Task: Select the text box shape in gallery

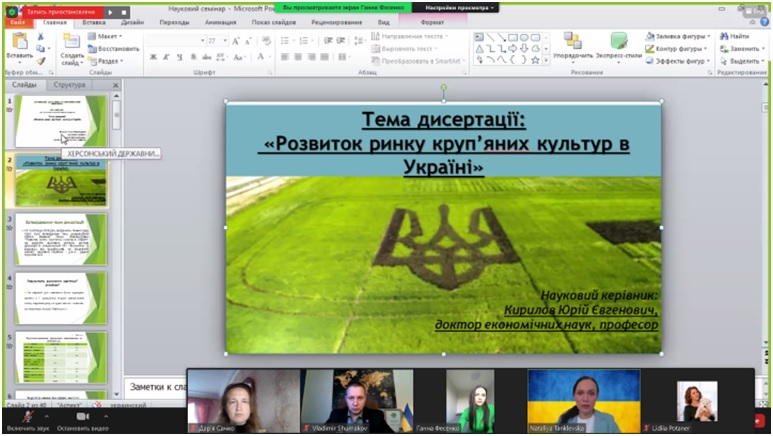Action: [x=479, y=37]
